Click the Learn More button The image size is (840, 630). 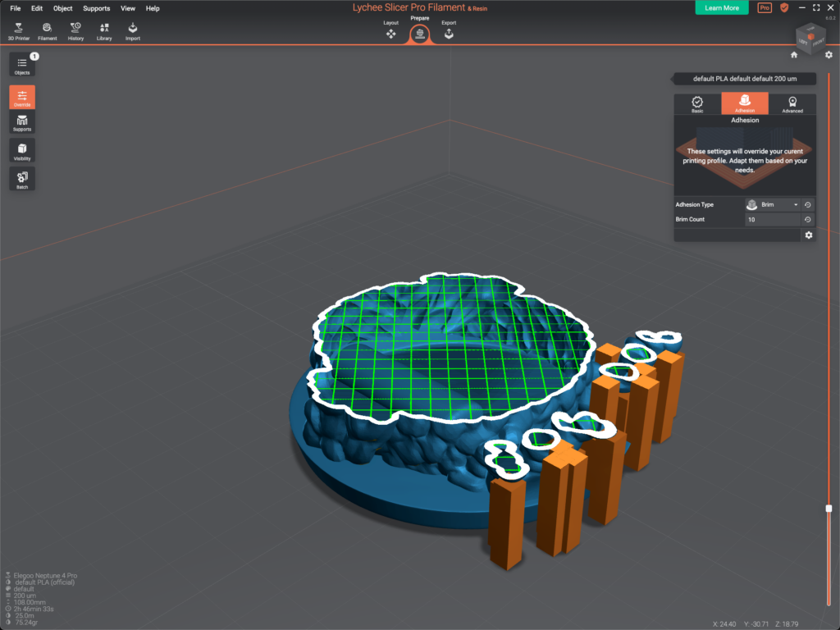721,7
